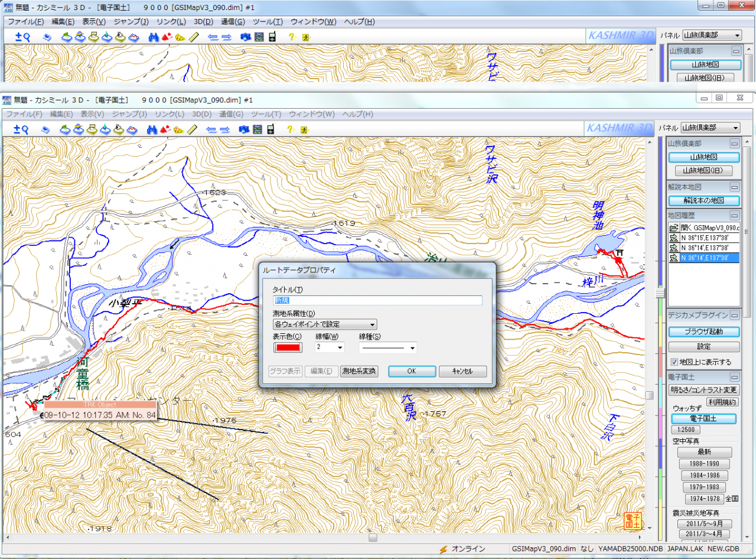
Task: Click the zoom magnifier icon in back window toolbar
Action: [22, 37]
